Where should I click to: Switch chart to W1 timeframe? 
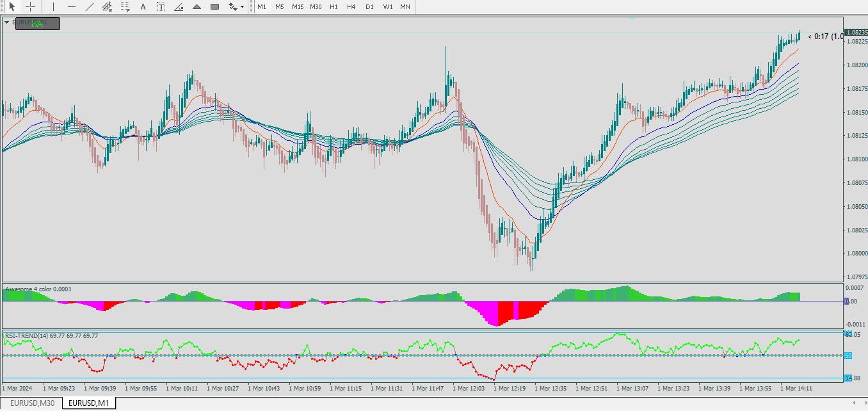click(388, 6)
